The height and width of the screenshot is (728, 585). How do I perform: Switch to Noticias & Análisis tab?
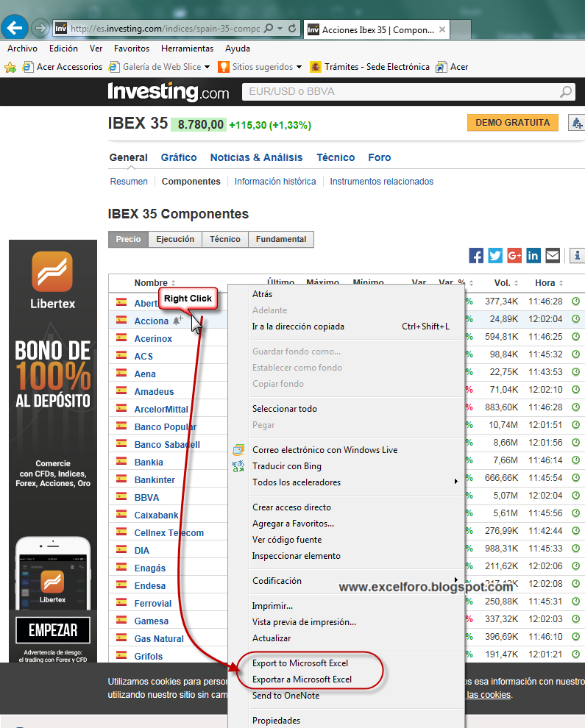(x=257, y=157)
